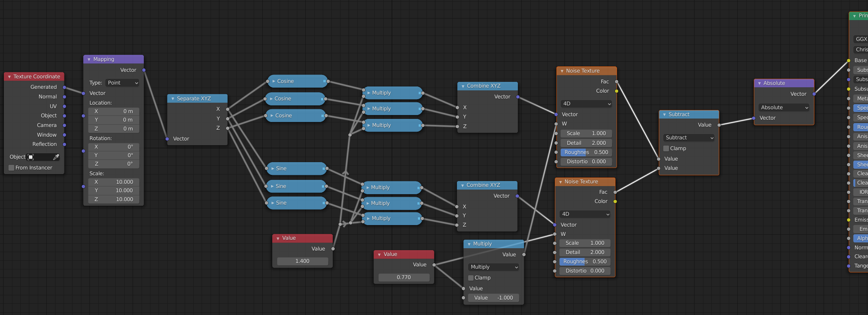Collapse the Mapping node with its header triangle

[89, 59]
